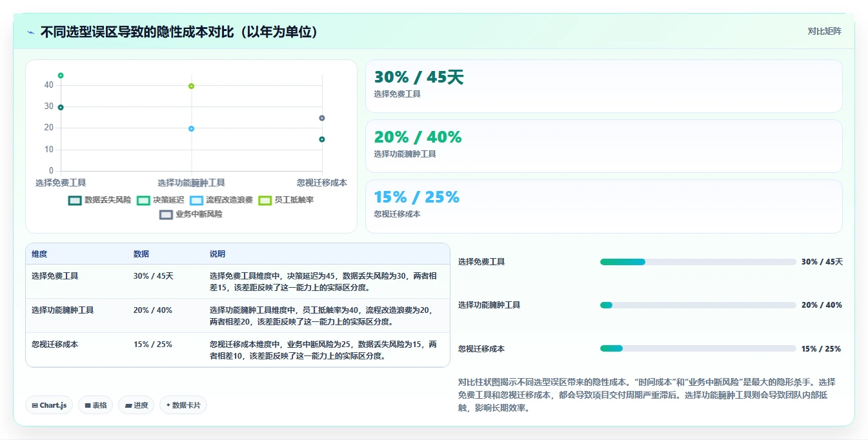
Task: Open the 15% / 25% data card
Action: click(x=603, y=206)
